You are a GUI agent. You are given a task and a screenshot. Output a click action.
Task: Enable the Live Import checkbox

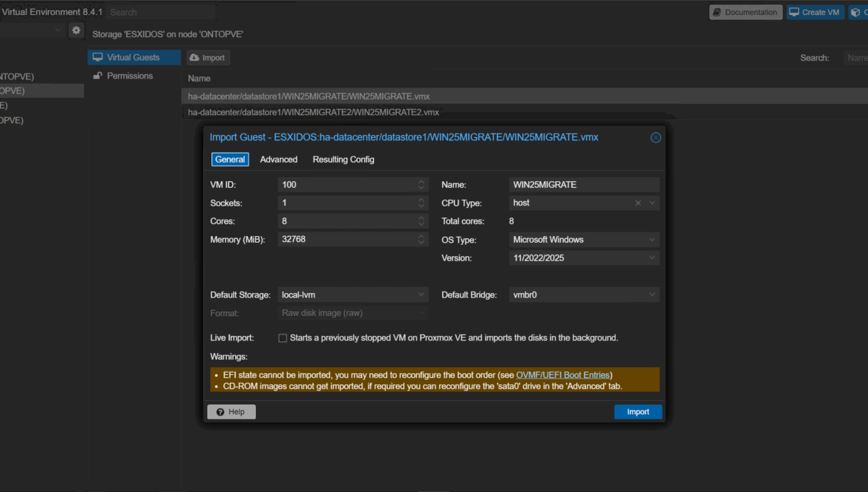(x=283, y=338)
